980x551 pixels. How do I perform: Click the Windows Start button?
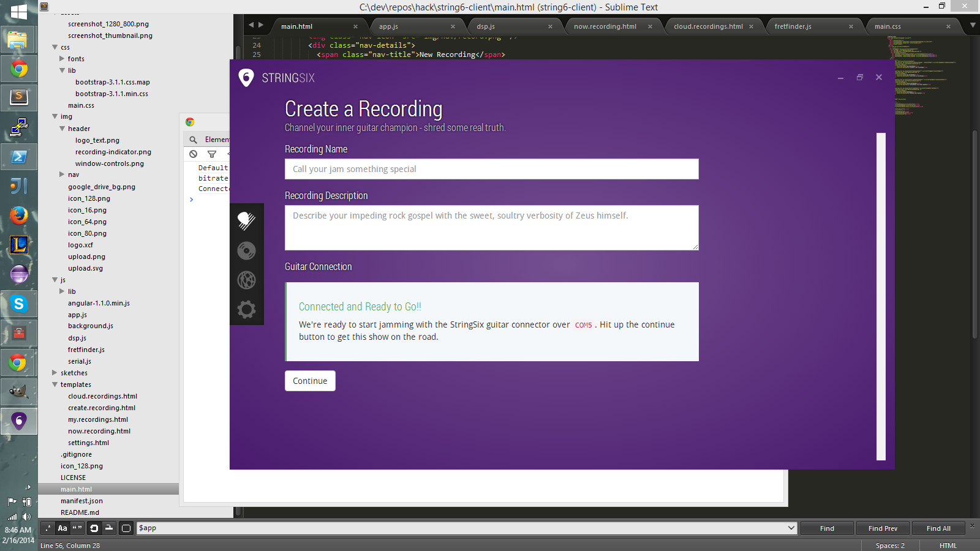pos(18,11)
